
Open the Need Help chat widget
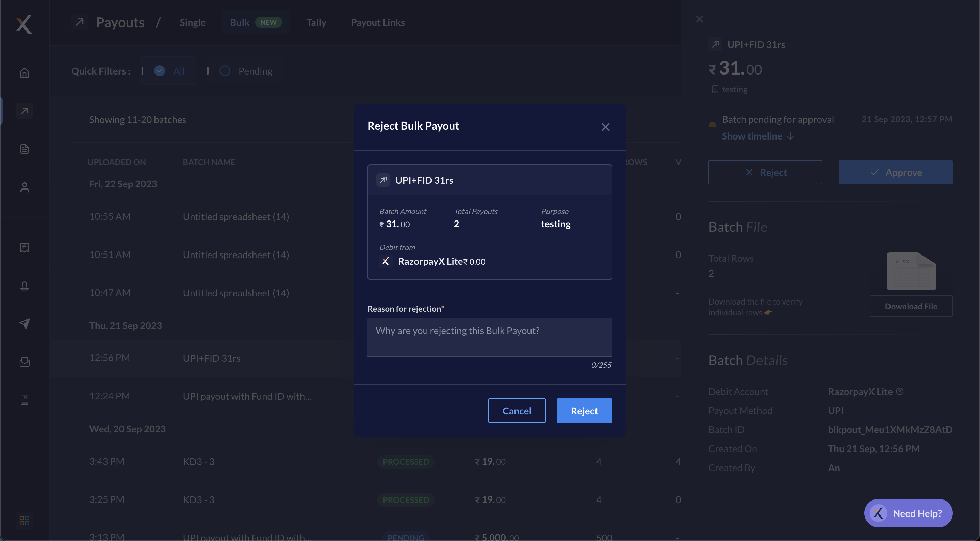(x=908, y=513)
